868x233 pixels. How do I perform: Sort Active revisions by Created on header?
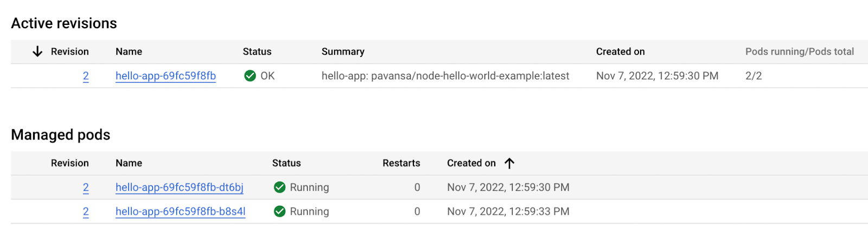(x=620, y=51)
